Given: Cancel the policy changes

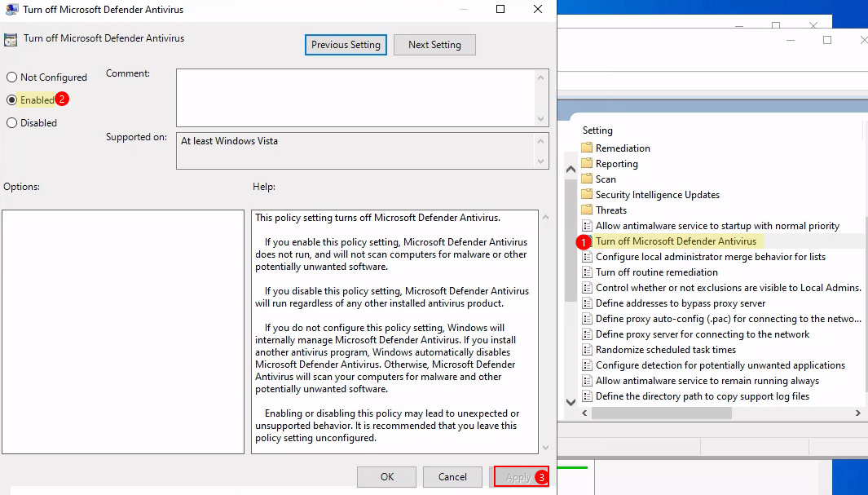Looking at the screenshot, I should 452,477.
